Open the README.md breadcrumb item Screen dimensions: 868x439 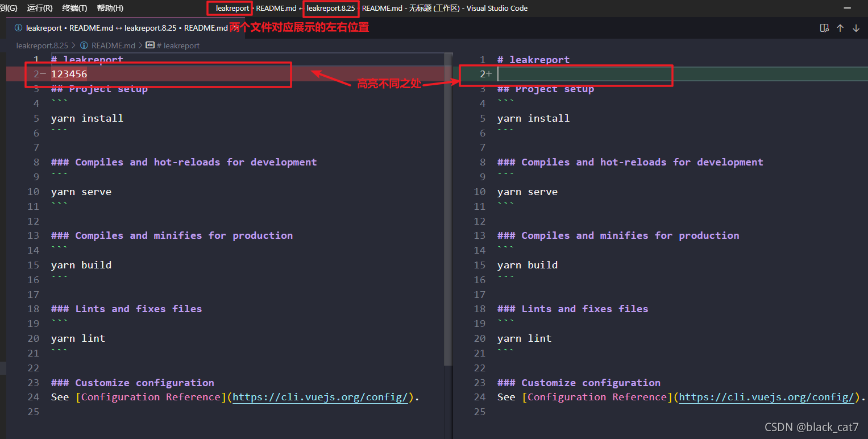pyautogui.click(x=114, y=45)
